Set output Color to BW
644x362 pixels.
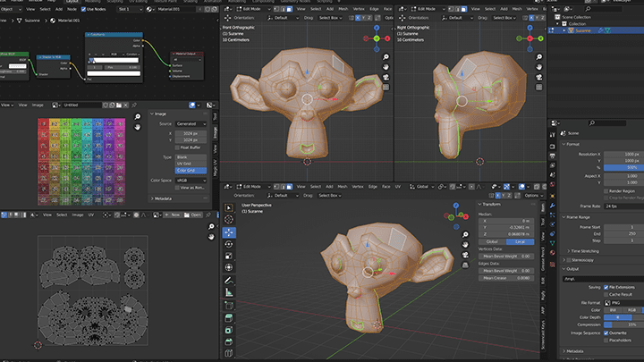613,310
